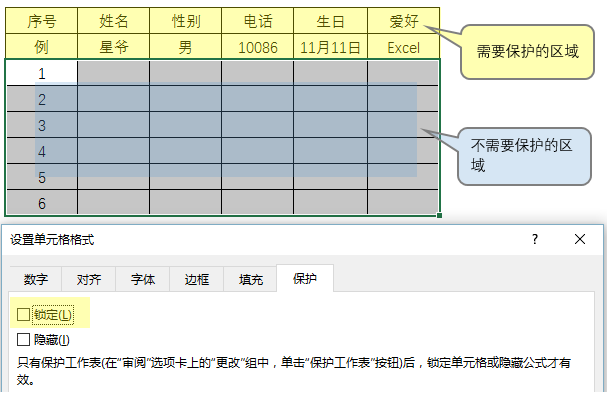Select the row number 1 cell
Image resolution: width=607 pixels, height=405 pixels.
pos(42,73)
